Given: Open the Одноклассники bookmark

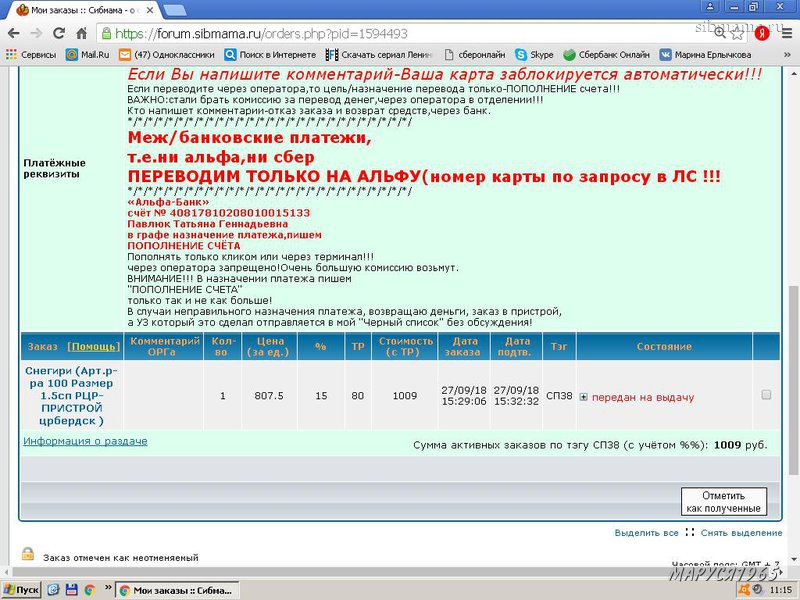Looking at the screenshot, I should point(167,55).
